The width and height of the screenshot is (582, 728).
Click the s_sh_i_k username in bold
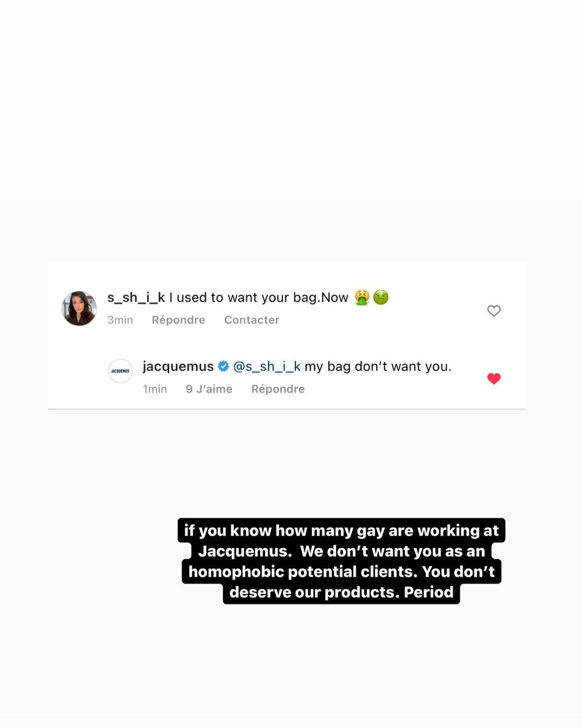136,298
